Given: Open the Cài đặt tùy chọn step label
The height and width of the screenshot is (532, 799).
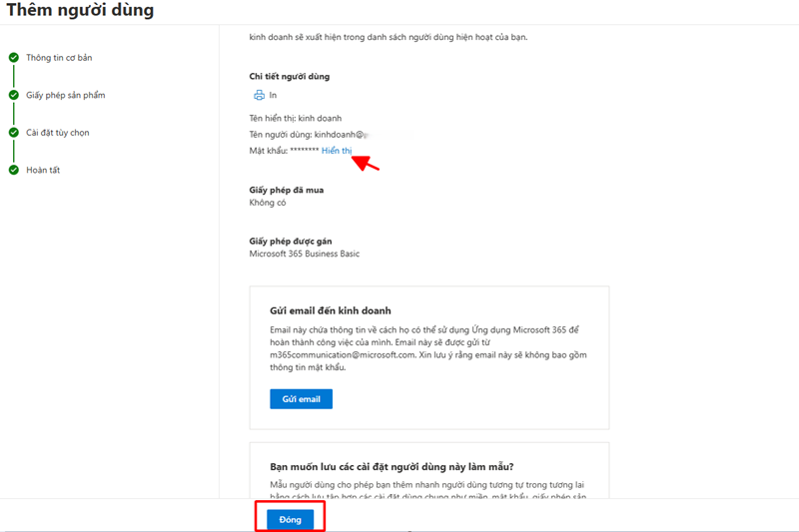Looking at the screenshot, I should point(57,133).
